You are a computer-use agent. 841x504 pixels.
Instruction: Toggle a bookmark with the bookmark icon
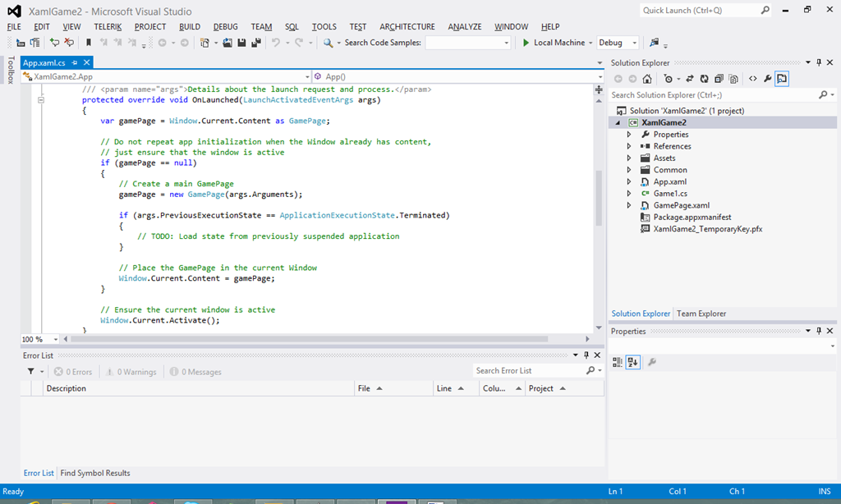coord(89,43)
